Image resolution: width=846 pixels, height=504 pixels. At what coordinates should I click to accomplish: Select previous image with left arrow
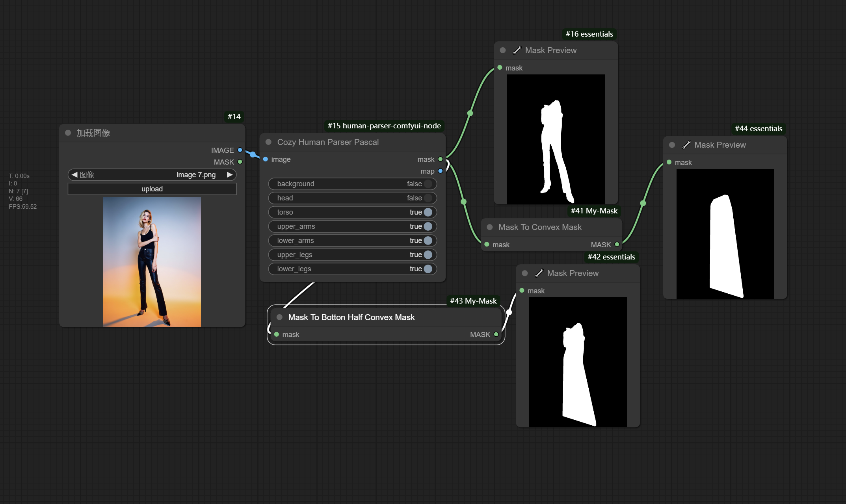pos(74,175)
